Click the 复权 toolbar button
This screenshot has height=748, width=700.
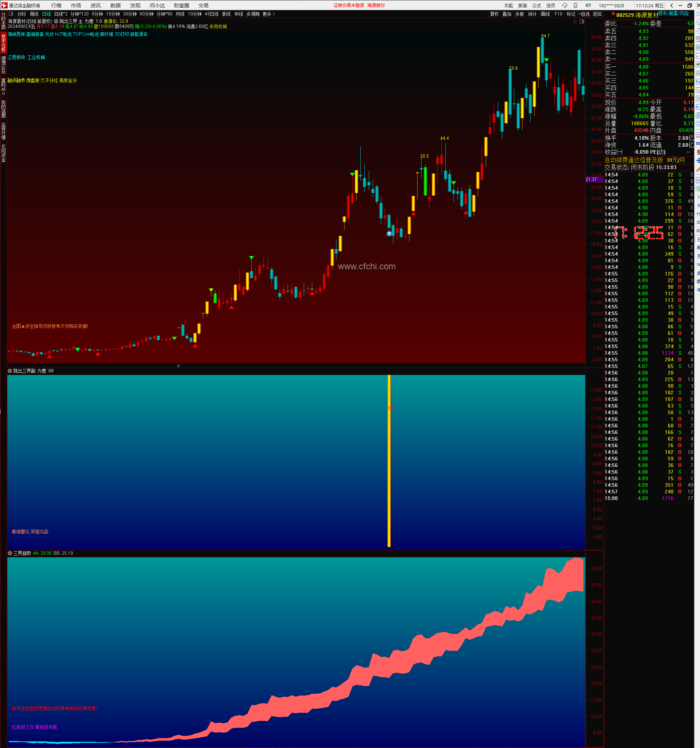[x=494, y=14]
